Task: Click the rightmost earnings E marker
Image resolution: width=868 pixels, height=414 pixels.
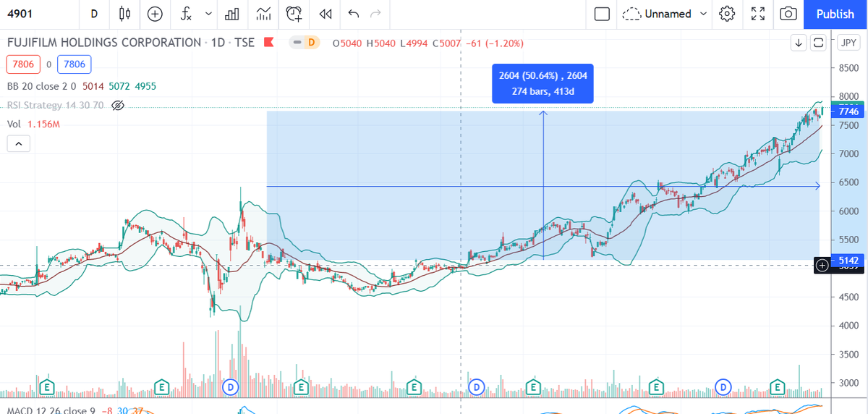Action: click(x=778, y=386)
